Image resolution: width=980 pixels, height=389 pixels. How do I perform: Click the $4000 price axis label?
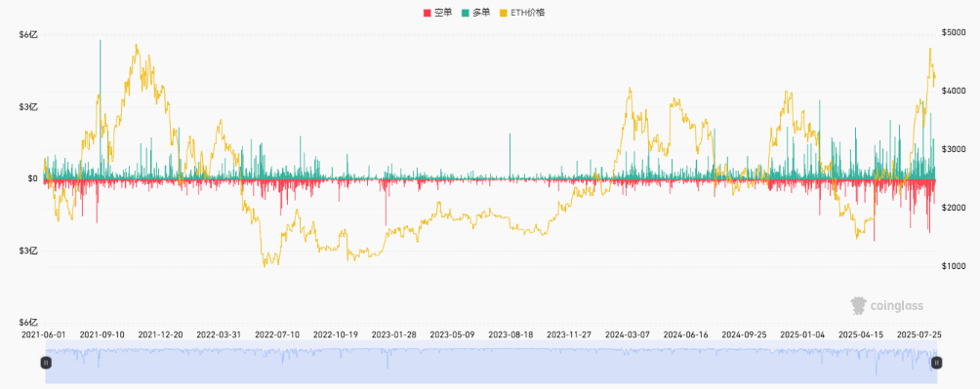955,91
